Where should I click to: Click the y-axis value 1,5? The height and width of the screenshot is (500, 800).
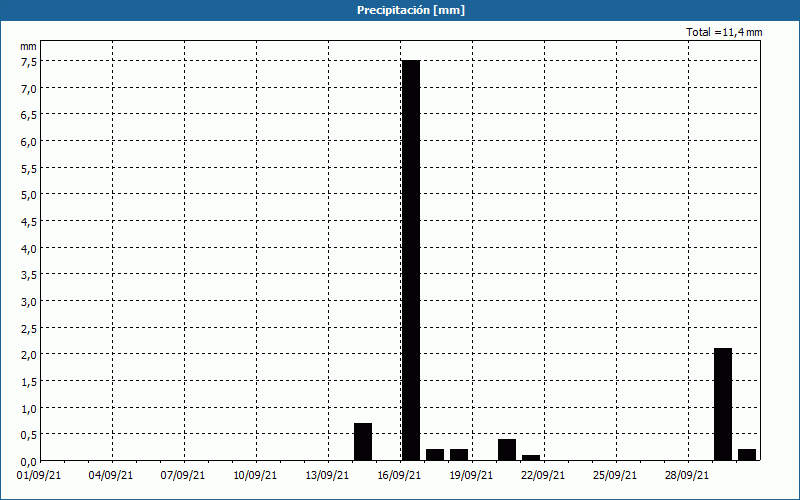29,382
